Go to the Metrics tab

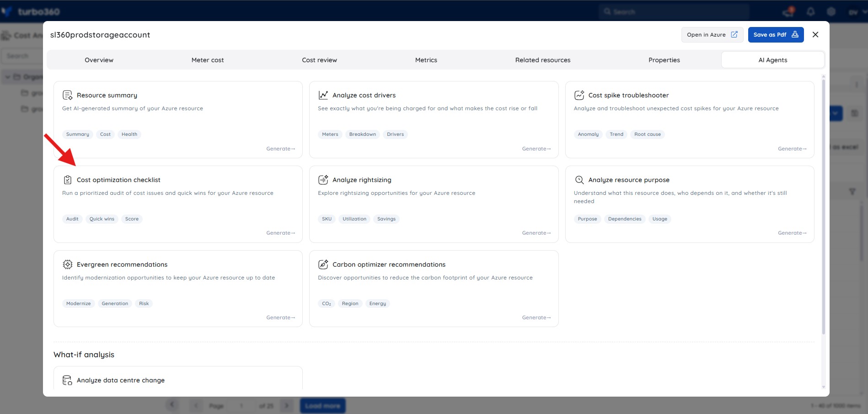coord(426,60)
